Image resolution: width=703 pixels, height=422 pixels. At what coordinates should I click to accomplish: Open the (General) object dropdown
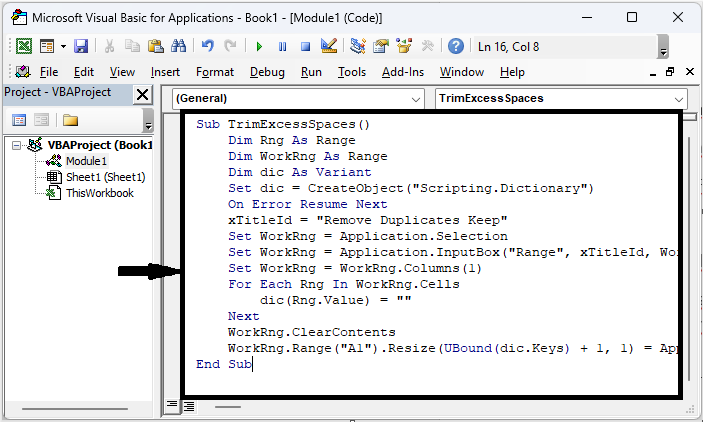[x=416, y=99]
